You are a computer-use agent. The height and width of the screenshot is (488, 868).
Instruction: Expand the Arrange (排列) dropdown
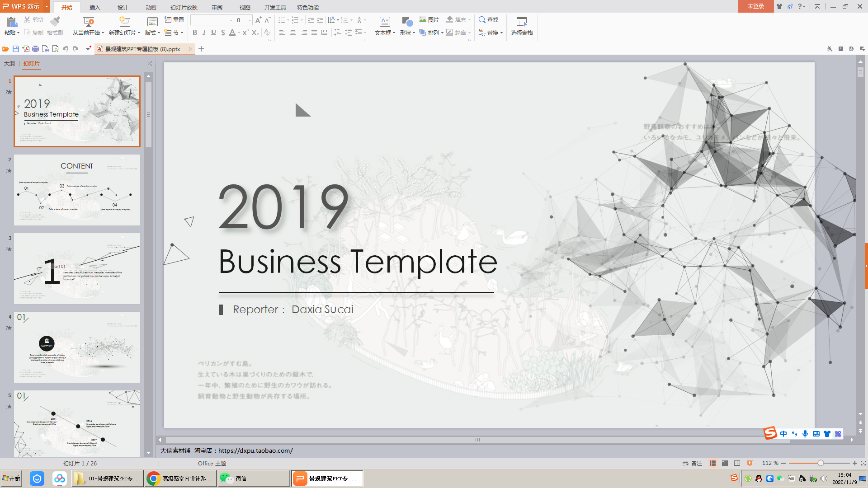(442, 33)
